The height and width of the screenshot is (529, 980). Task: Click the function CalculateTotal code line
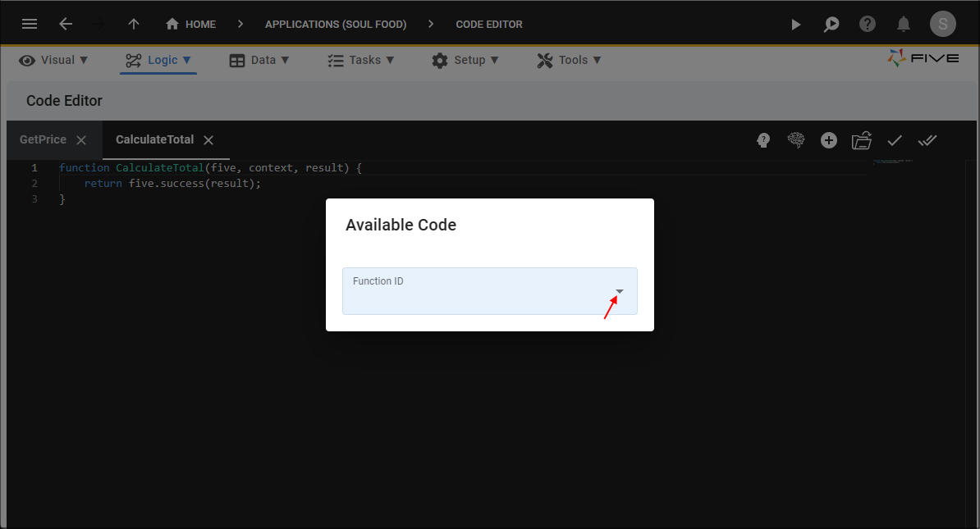click(210, 168)
